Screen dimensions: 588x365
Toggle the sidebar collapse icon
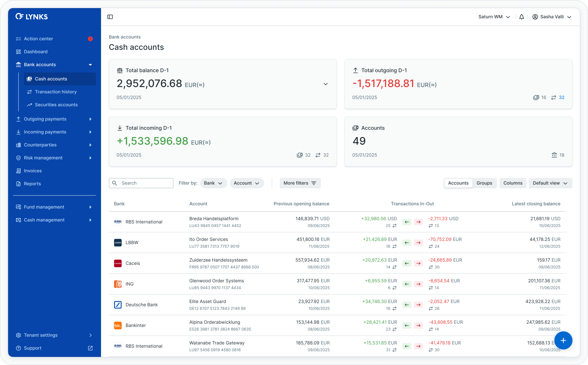tap(110, 17)
